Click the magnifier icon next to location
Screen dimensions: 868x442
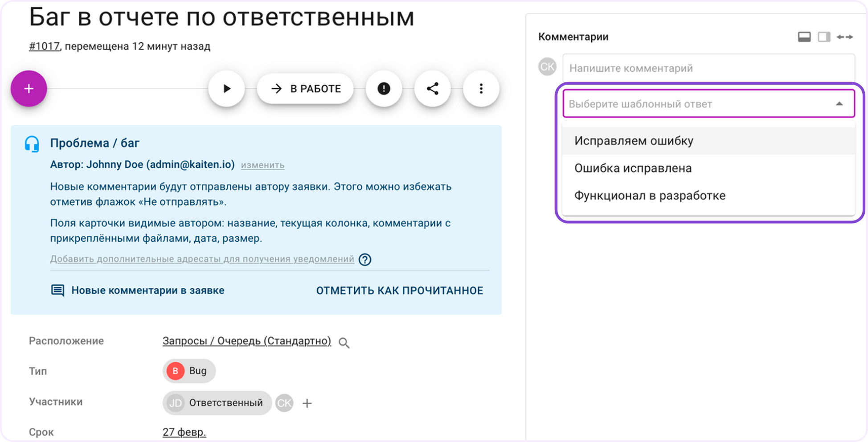344,343
